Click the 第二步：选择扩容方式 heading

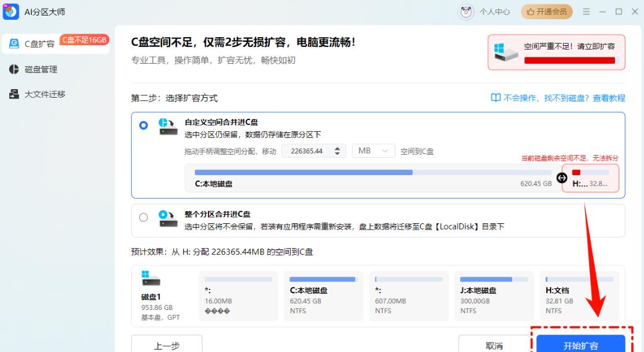pyautogui.click(x=174, y=98)
